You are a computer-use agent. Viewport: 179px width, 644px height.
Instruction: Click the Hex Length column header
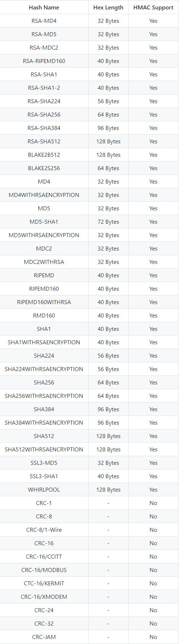[108, 7]
